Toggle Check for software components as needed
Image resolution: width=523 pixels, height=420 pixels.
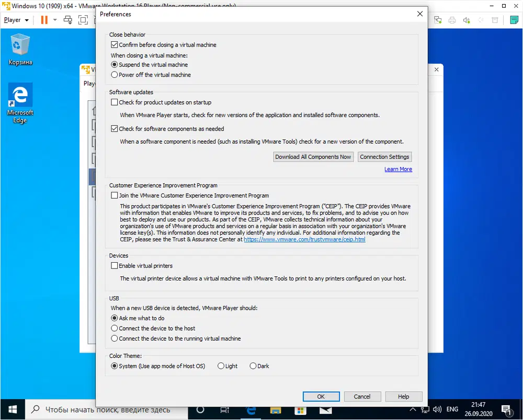[x=115, y=129]
